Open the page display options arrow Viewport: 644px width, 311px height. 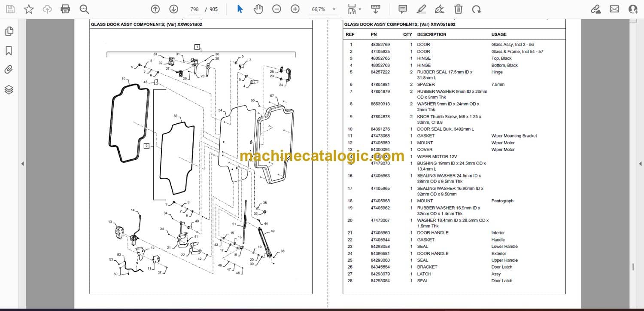[x=360, y=9]
